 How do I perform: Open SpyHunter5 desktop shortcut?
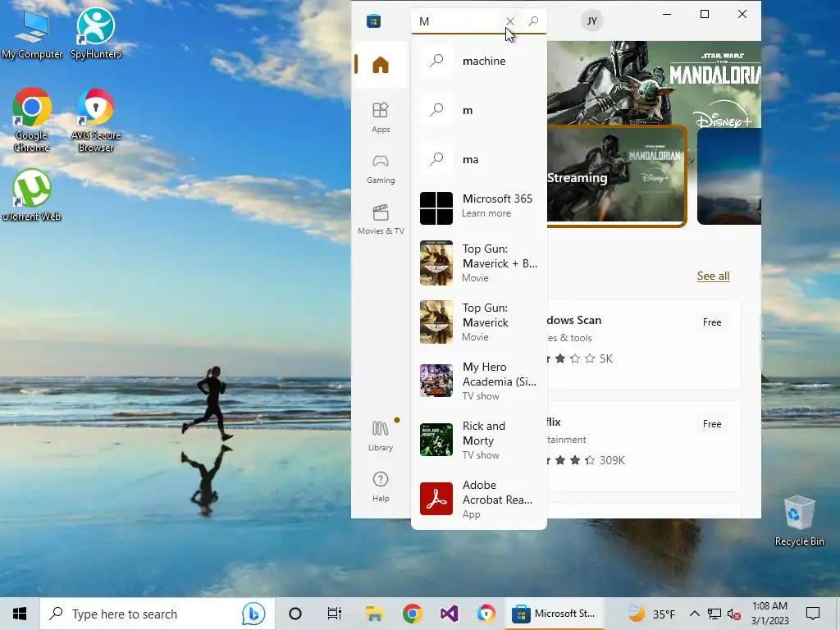[96, 33]
